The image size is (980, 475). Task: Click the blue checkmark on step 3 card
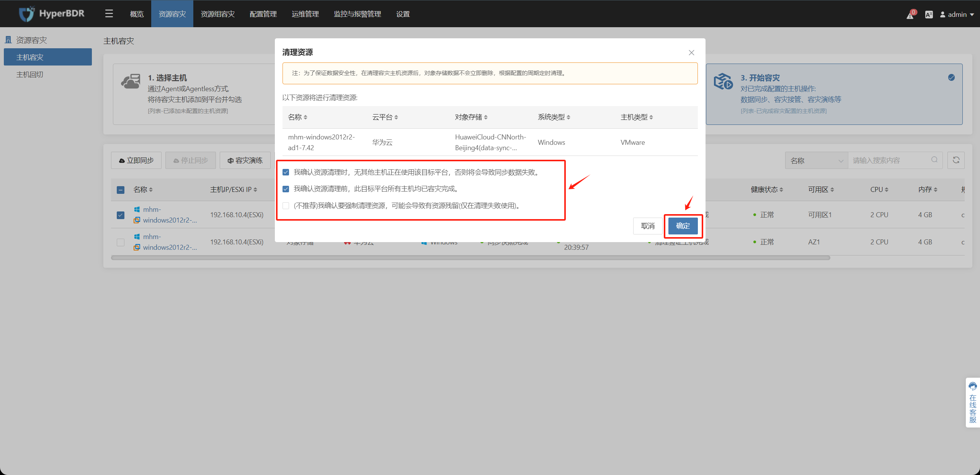coord(951,77)
